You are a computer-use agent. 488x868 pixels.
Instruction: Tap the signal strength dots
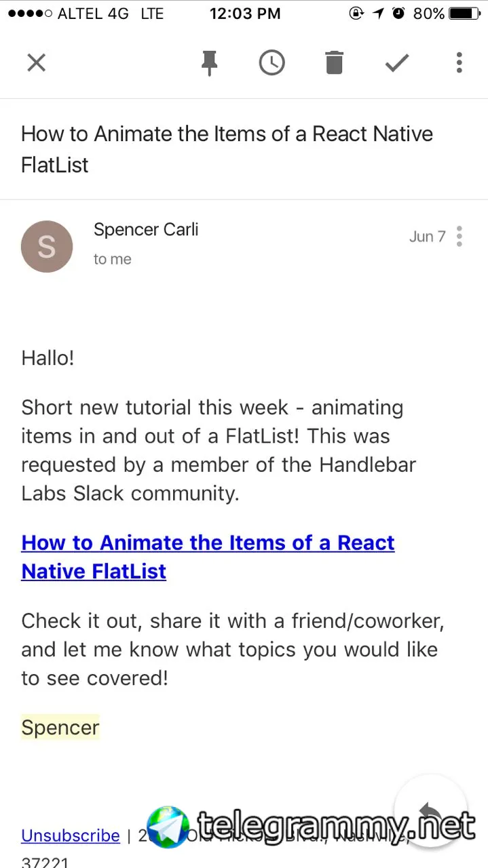point(29,14)
